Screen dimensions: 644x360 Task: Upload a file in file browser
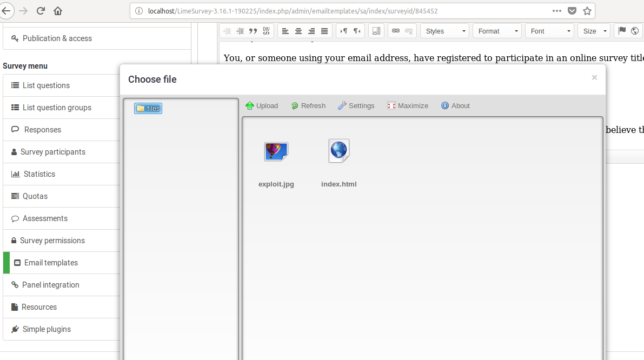pos(262,106)
